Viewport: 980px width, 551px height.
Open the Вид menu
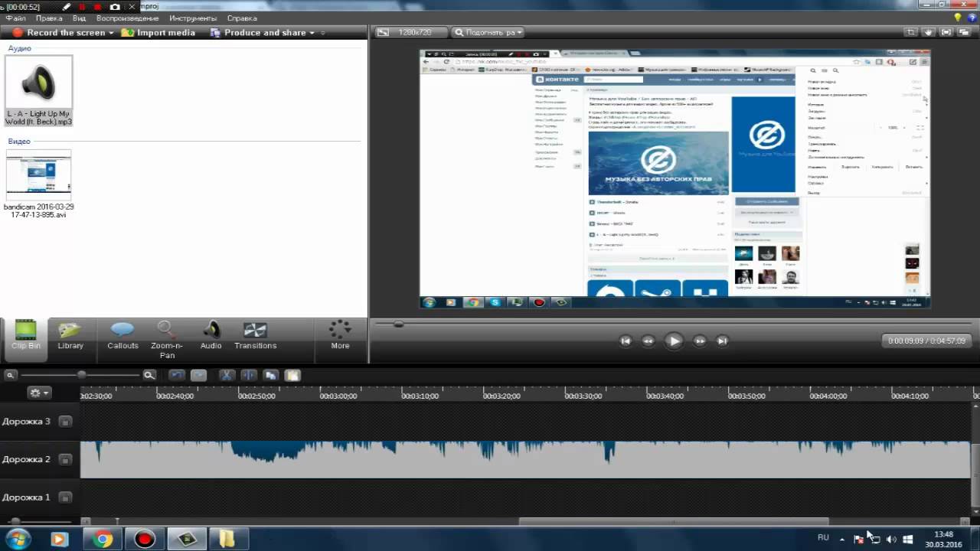pyautogui.click(x=80, y=18)
